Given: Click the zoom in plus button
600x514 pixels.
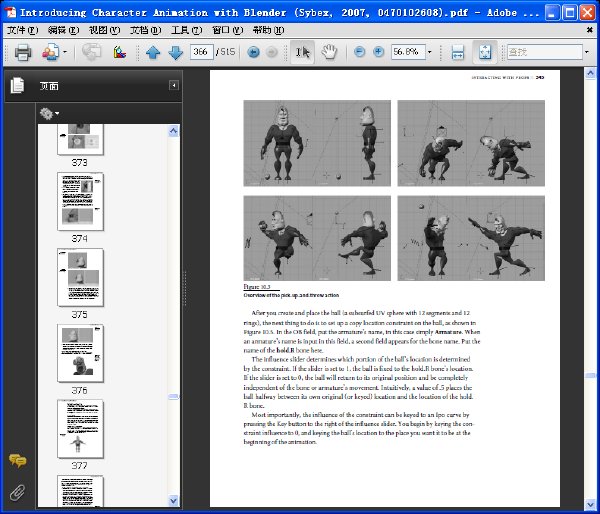Looking at the screenshot, I should tap(378, 52).
